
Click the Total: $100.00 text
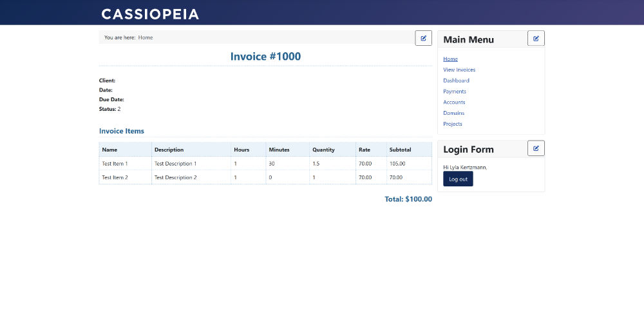408,199
